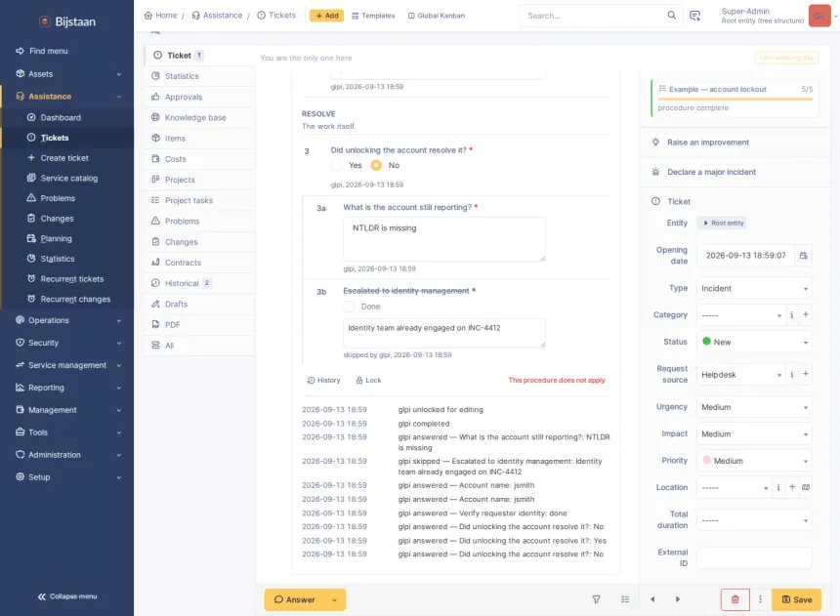840x616 pixels.
Task: Go to previous ticket arrow
Action: (x=652, y=599)
